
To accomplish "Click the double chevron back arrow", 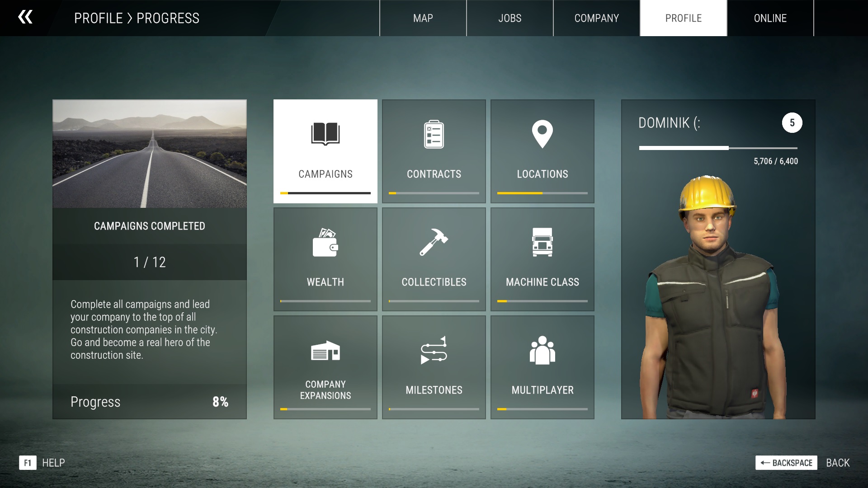I will (x=25, y=17).
